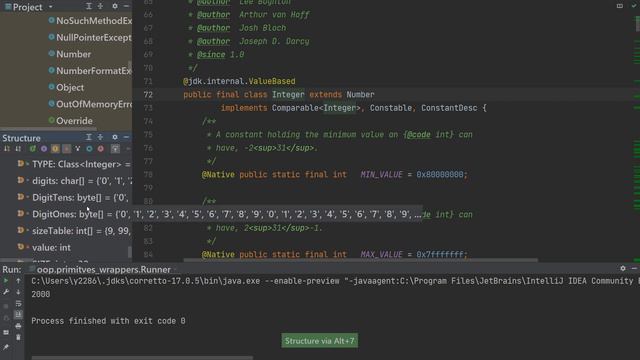Click Pin Tab icon in Run panel
This screenshot has height=360, width=640.
click(6, 347)
